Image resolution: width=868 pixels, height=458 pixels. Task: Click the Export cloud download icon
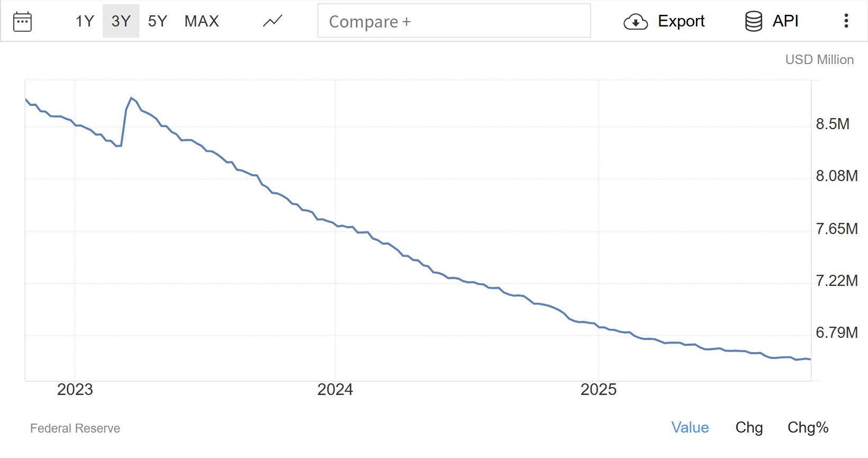(636, 22)
